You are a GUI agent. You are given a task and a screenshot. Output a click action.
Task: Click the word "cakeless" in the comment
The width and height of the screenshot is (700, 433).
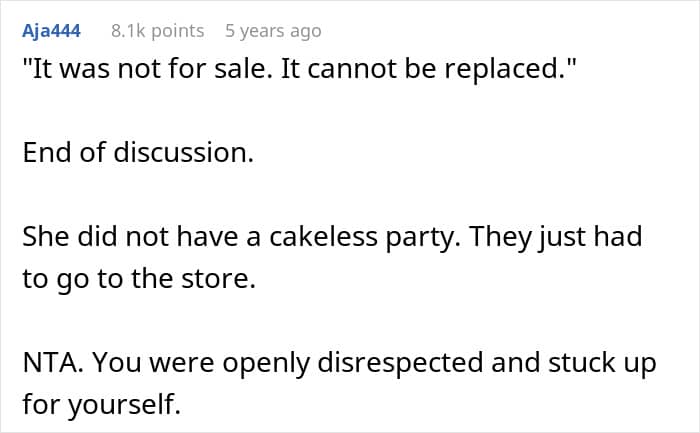coord(290,240)
